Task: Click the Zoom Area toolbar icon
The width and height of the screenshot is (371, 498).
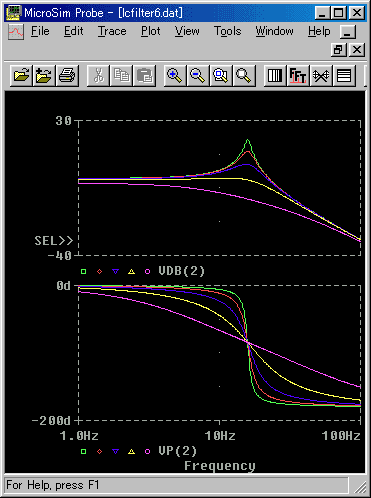Action: (x=221, y=75)
